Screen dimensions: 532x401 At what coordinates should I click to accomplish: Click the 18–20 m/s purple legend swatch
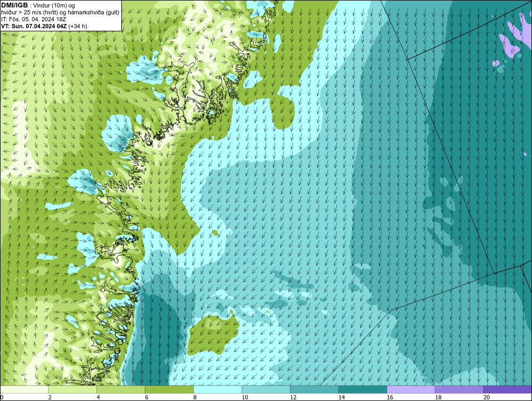tap(460, 389)
